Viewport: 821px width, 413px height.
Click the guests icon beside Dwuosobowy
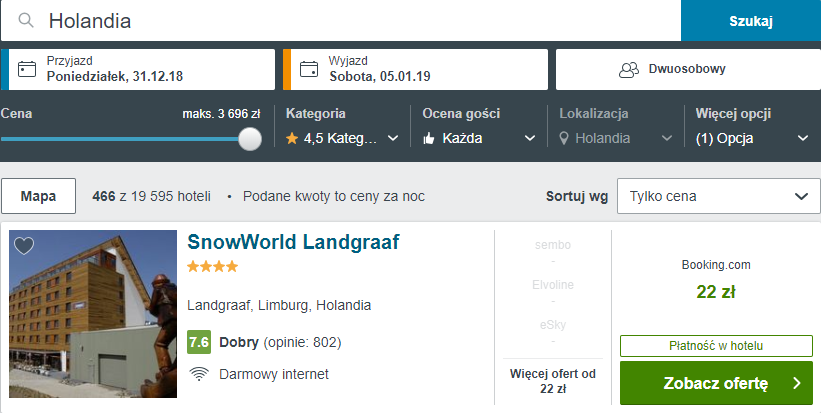click(629, 70)
